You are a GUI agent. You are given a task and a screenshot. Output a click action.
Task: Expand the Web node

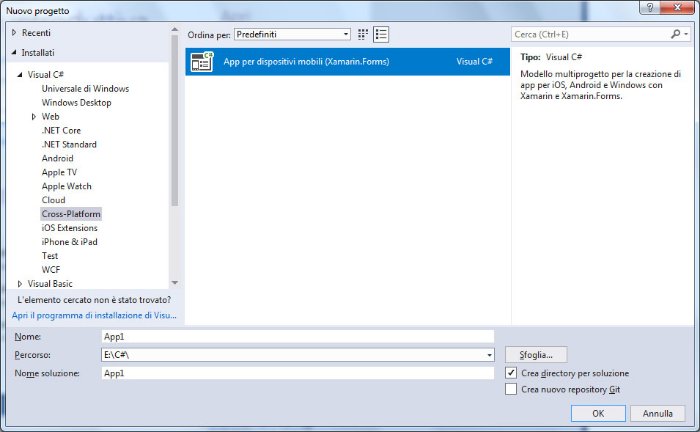coord(34,116)
